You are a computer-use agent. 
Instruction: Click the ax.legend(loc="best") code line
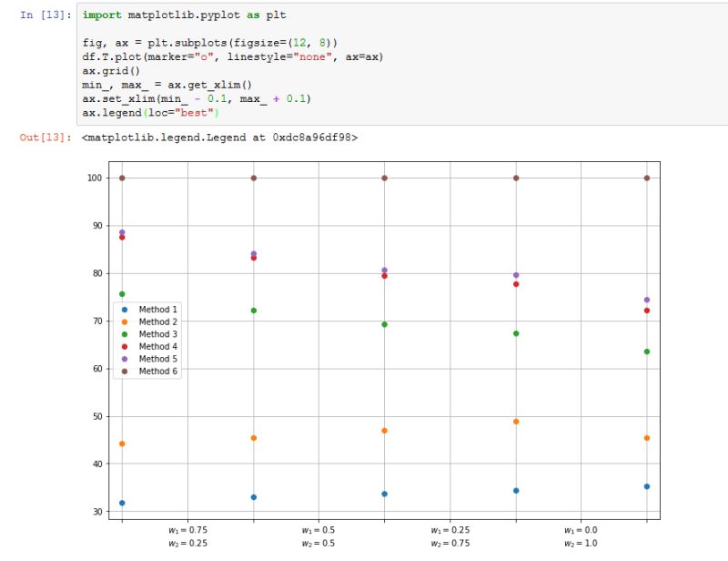tap(150, 113)
